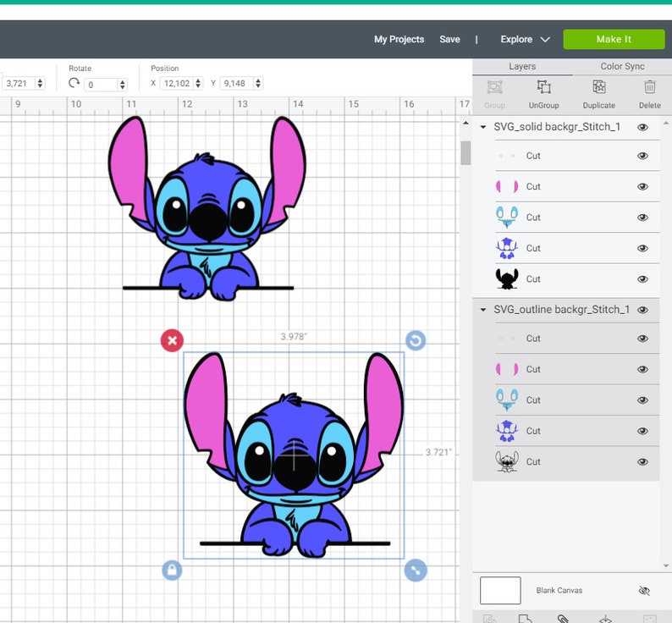The width and height of the screenshot is (672, 623).
Task: Select the upper Stitch image on canvas
Action: point(207,208)
